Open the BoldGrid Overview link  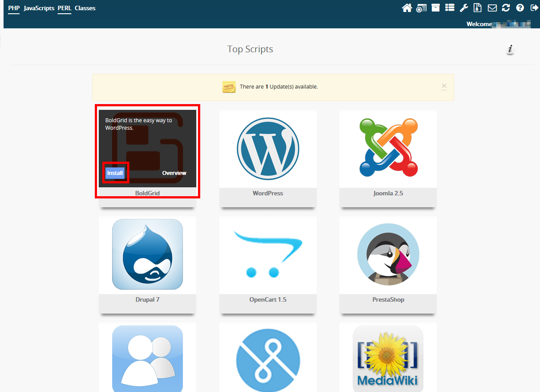click(x=174, y=173)
